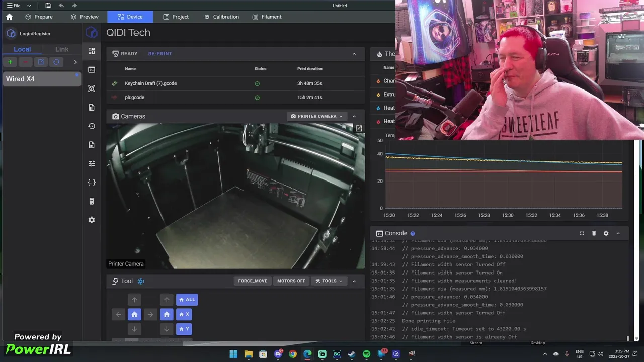Image resolution: width=644 pixels, height=362 pixels.
Task: Click the Console help info icon
Action: click(413, 233)
